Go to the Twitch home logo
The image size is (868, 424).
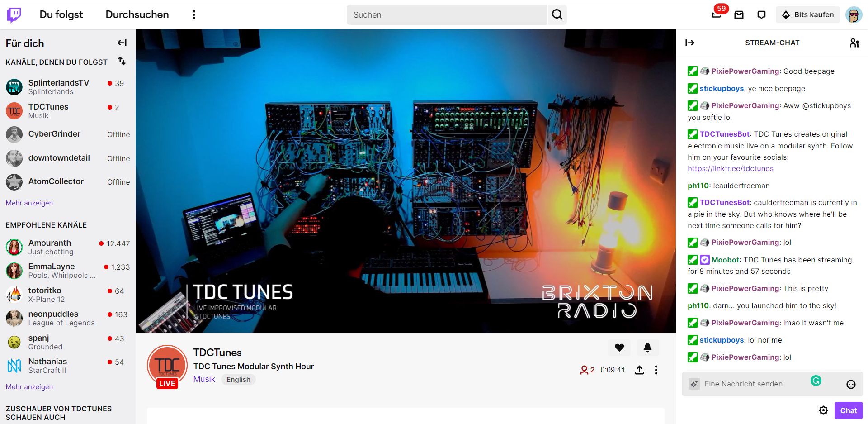[14, 14]
